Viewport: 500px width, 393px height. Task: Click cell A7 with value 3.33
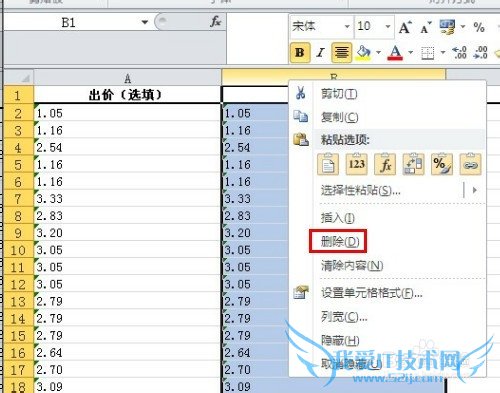(127, 199)
